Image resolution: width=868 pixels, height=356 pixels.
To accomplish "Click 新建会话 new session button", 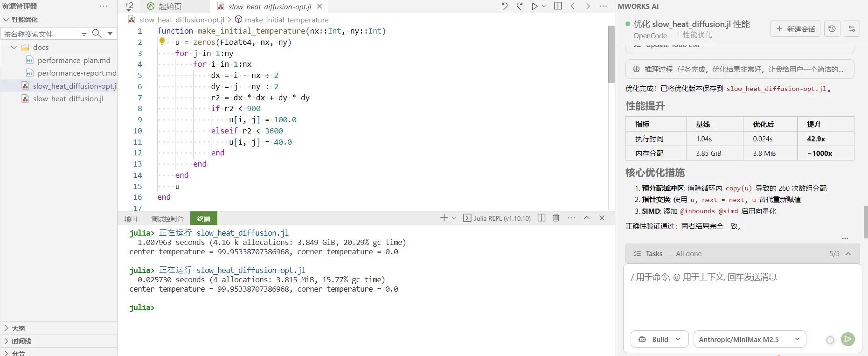I will 795,29.
